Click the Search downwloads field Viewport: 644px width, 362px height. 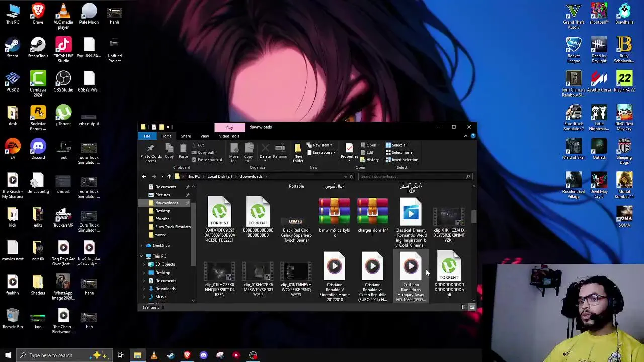pyautogui.click(x=415, y=176)
